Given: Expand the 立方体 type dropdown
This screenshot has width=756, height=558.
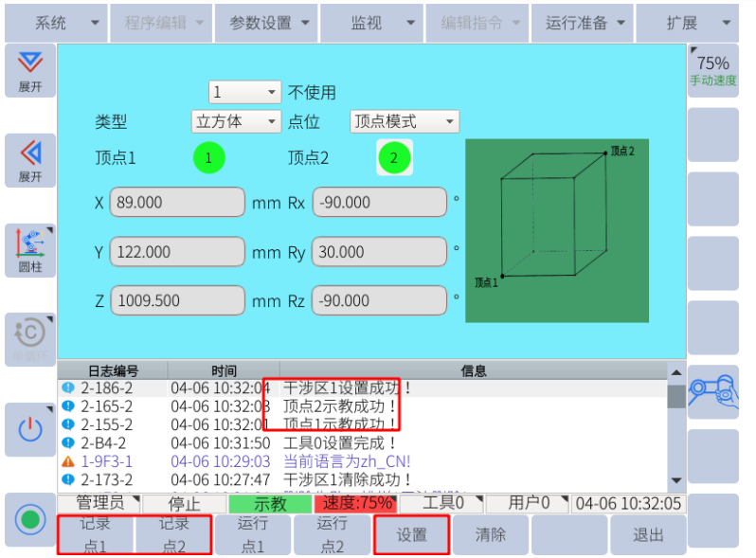Looking at the screenshot, I should 236,121.
